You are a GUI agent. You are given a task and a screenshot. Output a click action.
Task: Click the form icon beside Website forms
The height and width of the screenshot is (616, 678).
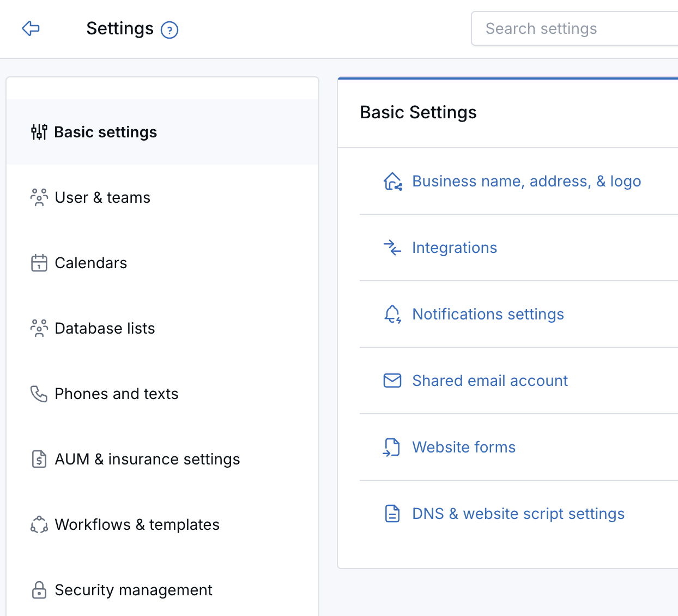coord(392,447)
